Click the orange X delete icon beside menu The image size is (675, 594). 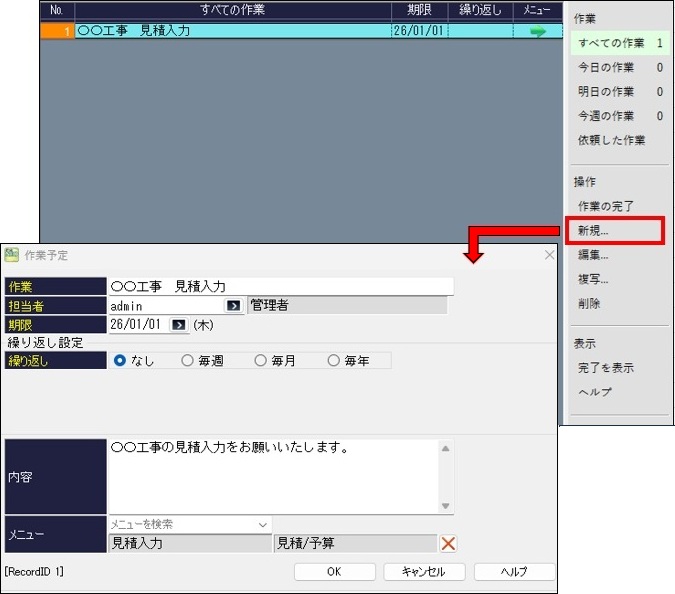pos(449,544)
